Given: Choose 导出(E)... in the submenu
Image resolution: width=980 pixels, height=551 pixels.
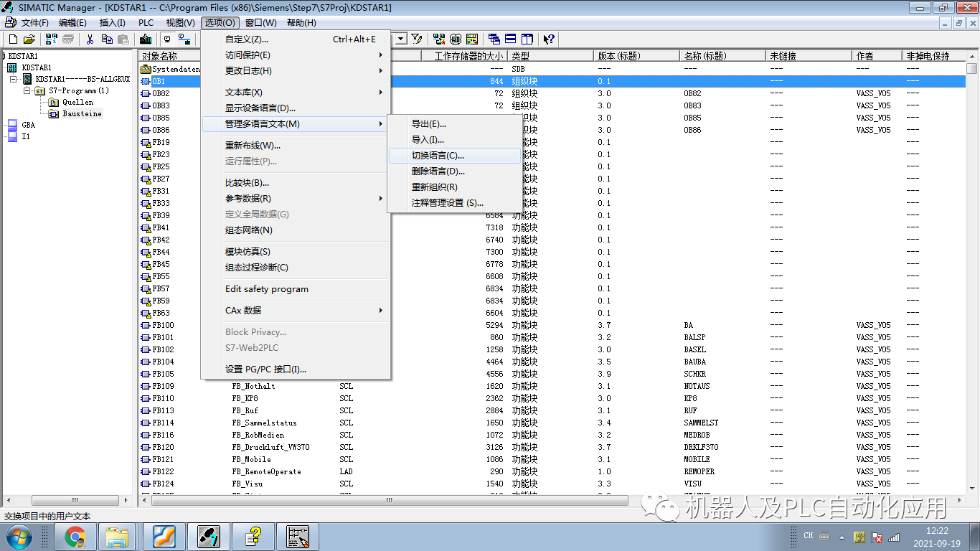Looking at the screenshot, I should click(455, 124).
